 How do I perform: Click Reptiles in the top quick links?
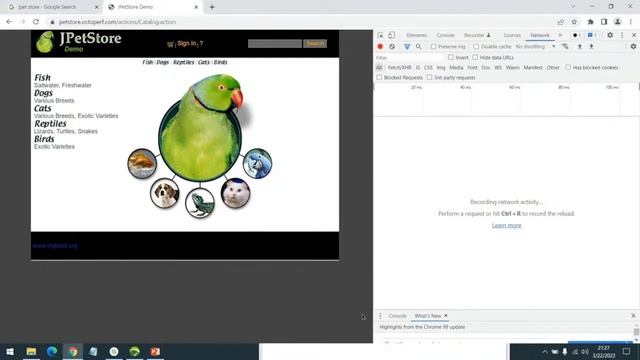coord(183,62)
